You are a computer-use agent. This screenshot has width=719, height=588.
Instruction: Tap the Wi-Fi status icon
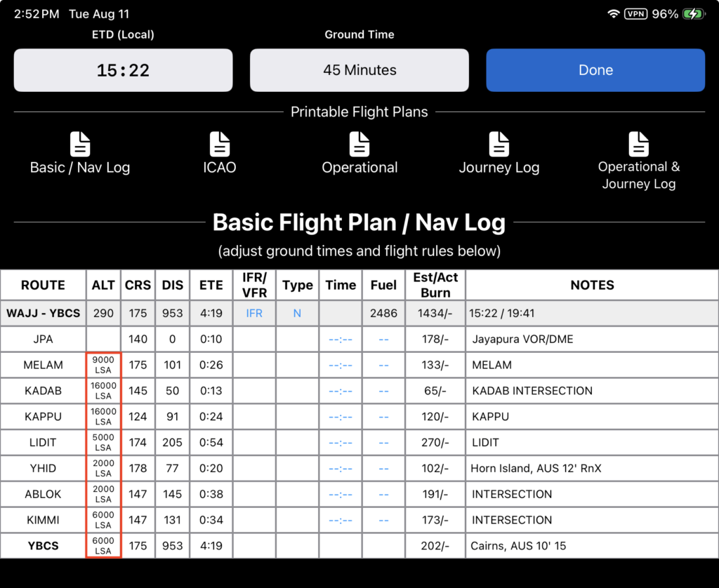[x=613, y=14]
